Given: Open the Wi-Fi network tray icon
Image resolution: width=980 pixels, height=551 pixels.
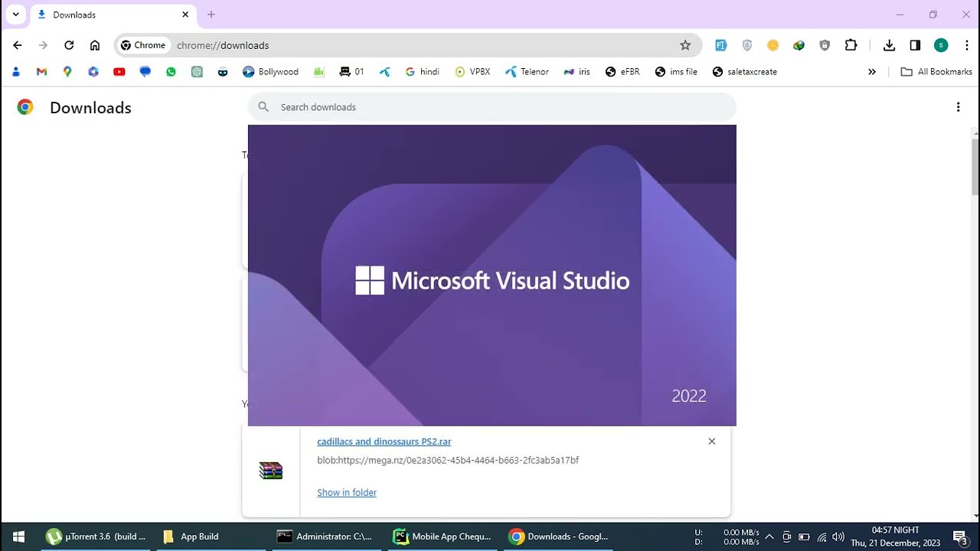Looking at the screenshot, I should pos(822,536).
